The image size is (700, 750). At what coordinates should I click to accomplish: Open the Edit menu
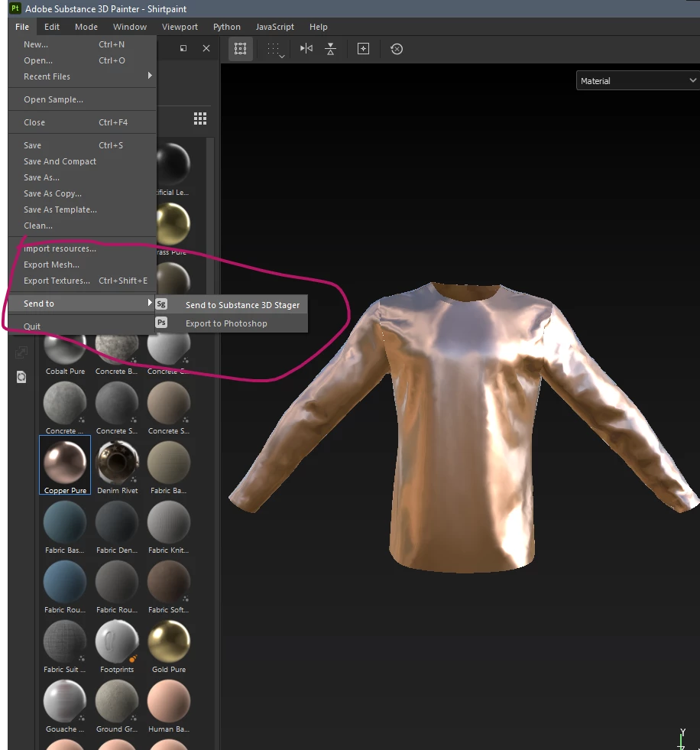tap(52, 27)
